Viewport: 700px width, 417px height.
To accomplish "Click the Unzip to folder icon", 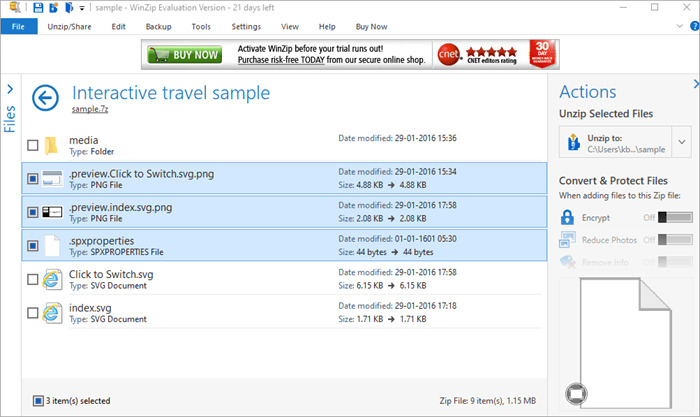I will (x=571, y=144).
